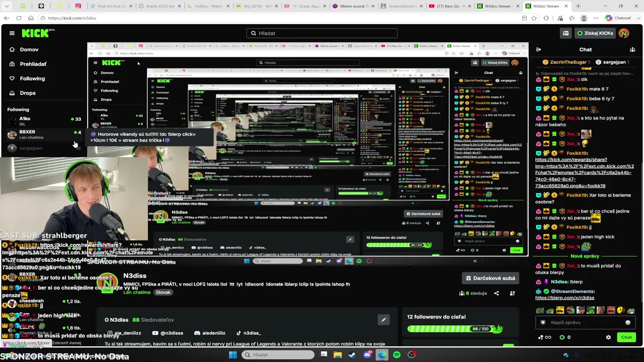The width and height of the screenshot is (644, 362).
Task: Switch to the Braille ASCII Art tab
Action: click(160, 6)
